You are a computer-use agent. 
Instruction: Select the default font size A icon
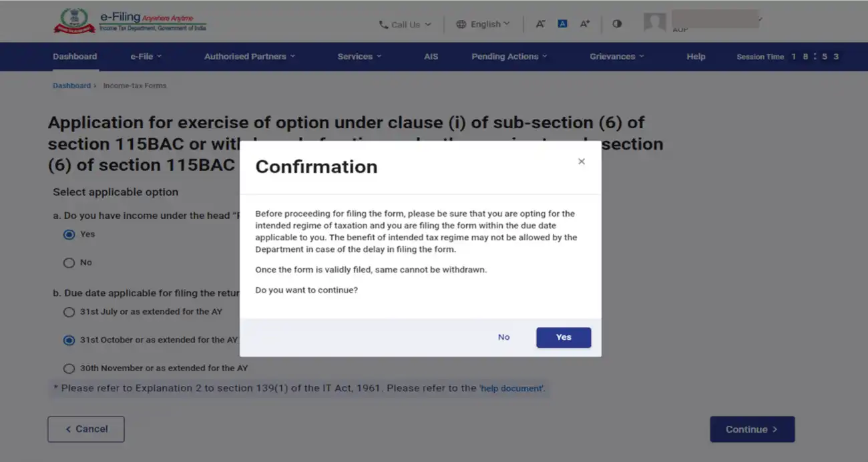pos(562,23)
